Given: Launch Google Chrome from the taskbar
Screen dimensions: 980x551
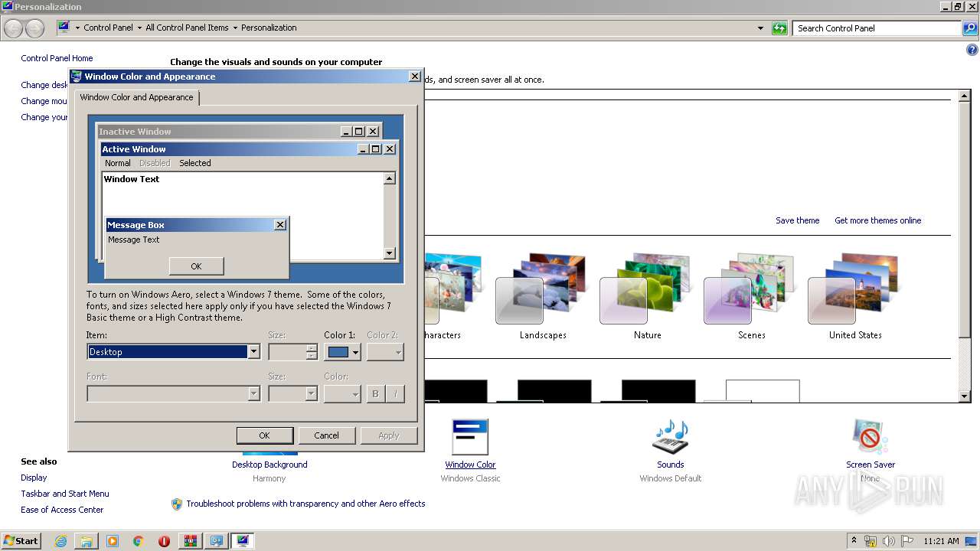Looking at the screenshot, I should (139, 541).
